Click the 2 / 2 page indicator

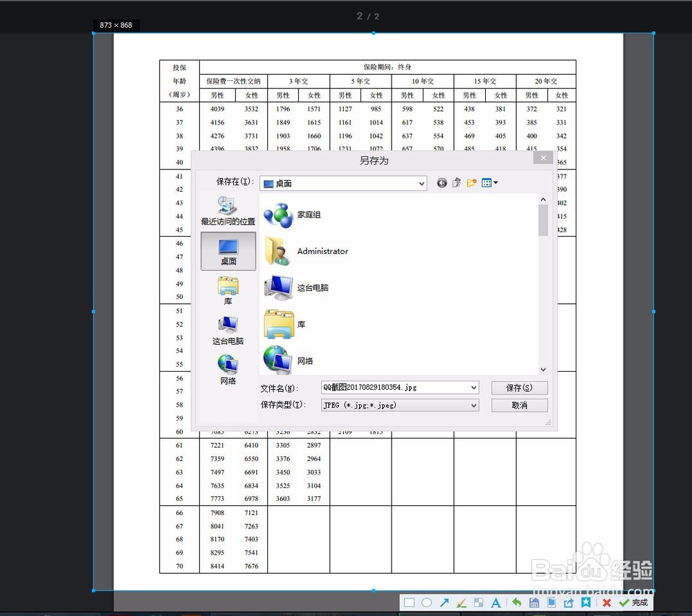coord(368,17)
